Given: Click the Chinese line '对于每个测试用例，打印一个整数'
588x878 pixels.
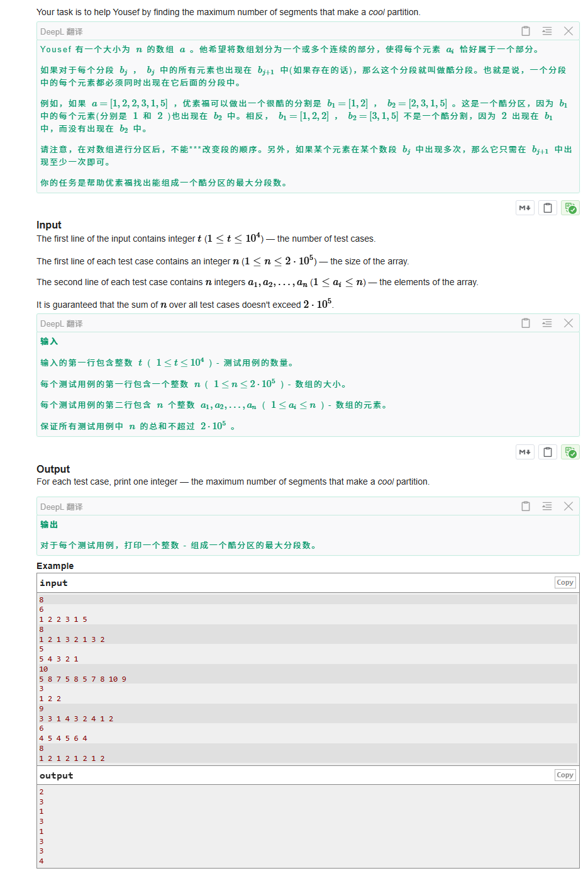Looking at the screenshot, I should tap(179, 545).
